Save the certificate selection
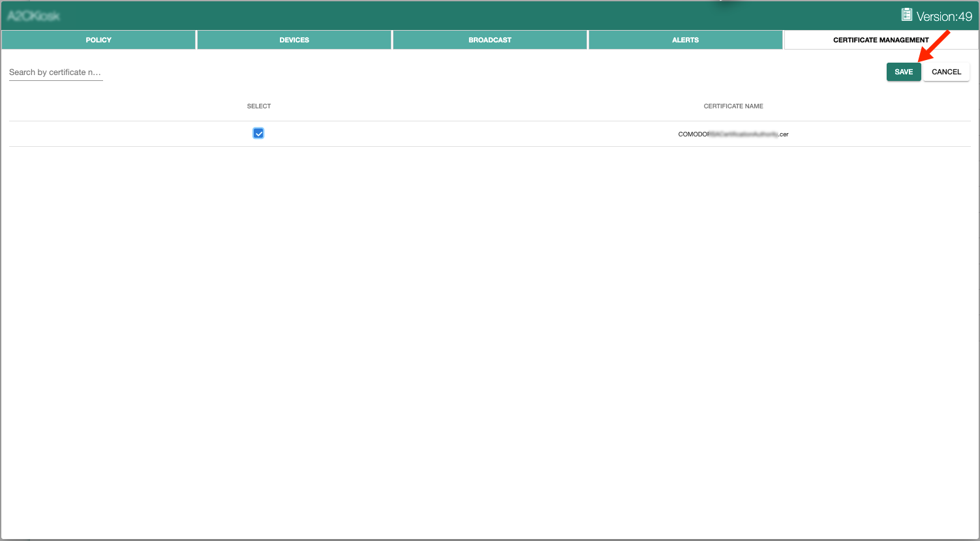980x541 pixels. pyautogui.click(x=904, y=72)
